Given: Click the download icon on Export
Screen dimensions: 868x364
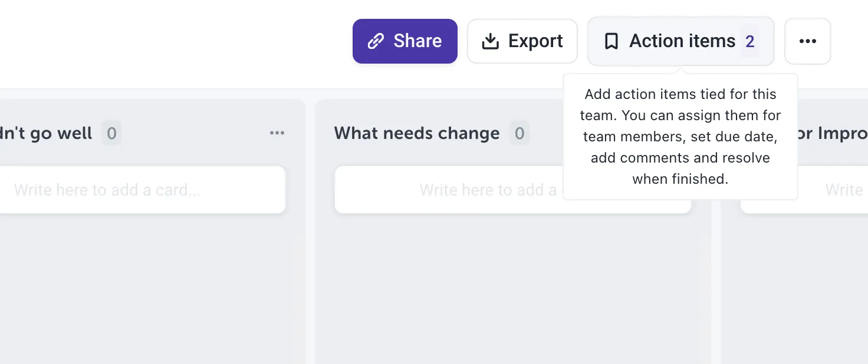Looking at the screenshot, I should point(490,41).
